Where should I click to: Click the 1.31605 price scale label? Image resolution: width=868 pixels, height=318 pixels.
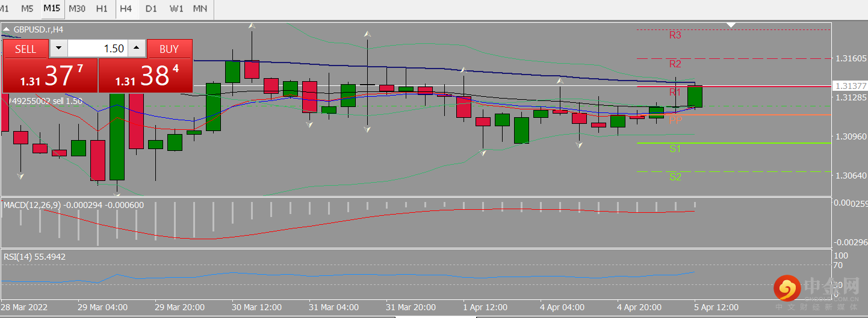(x=851, y=58)
